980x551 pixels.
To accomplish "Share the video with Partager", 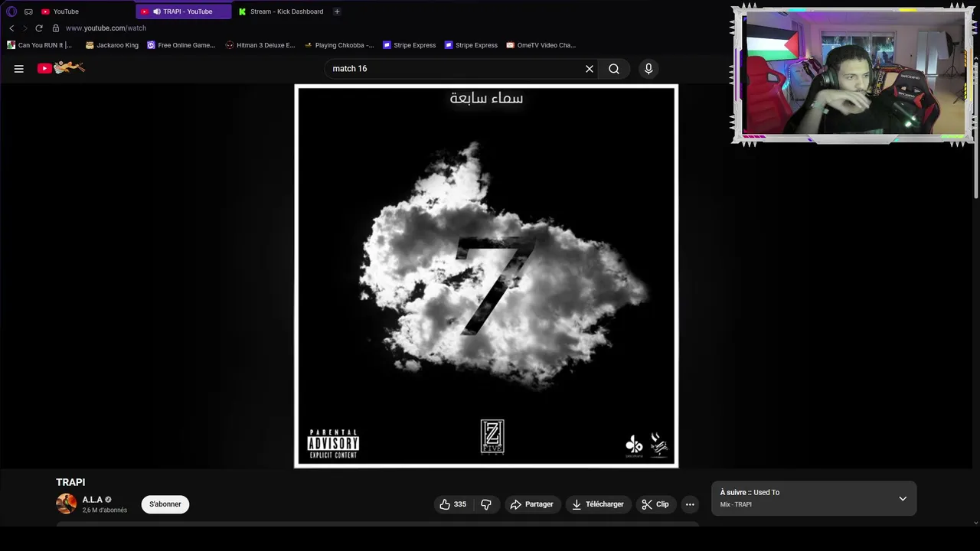I will pos(531,504).
